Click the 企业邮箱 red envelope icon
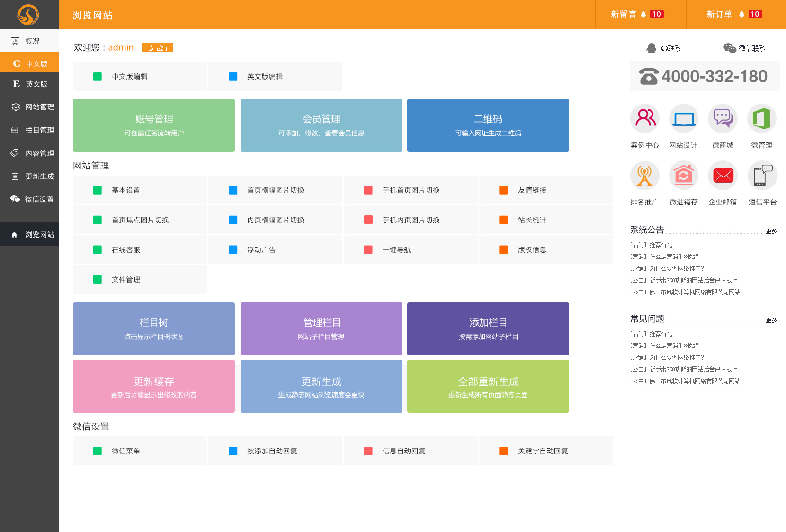This screenshot has width=786, height=532. point(723,176)
